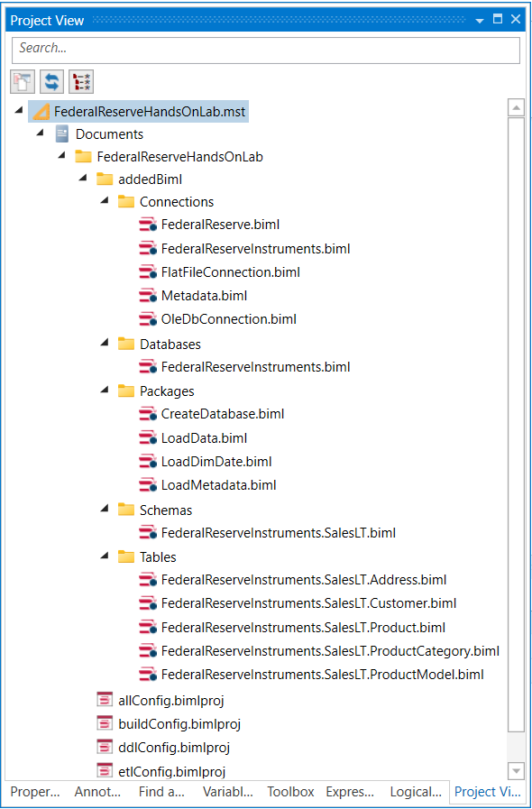Click the Connections folder icon

126,201
